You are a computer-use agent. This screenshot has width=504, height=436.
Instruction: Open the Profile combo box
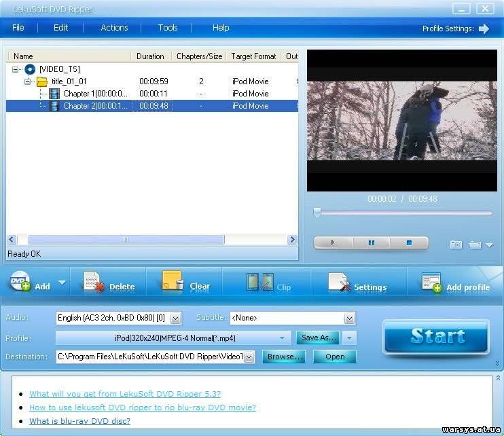[173, 338]
